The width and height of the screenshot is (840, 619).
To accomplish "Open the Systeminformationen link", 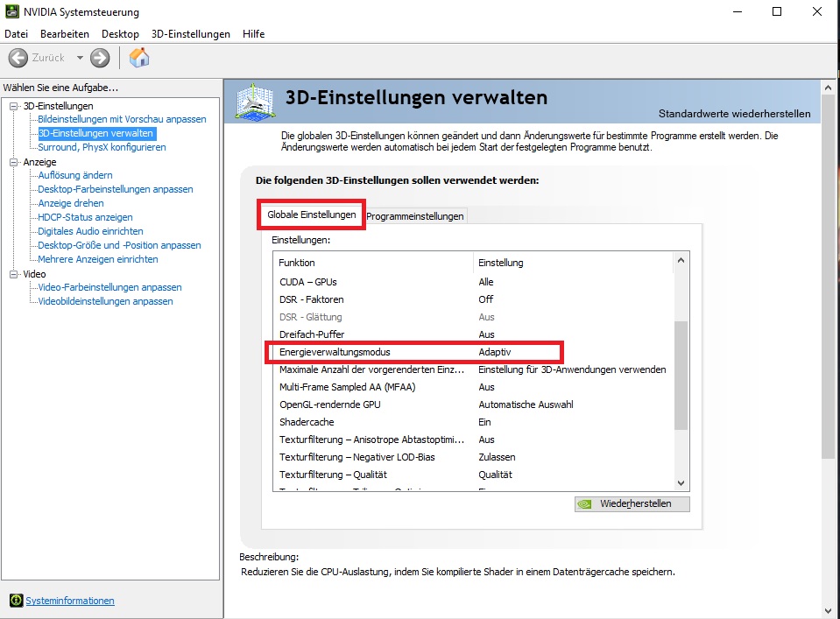I will click(x=70, y=601).
